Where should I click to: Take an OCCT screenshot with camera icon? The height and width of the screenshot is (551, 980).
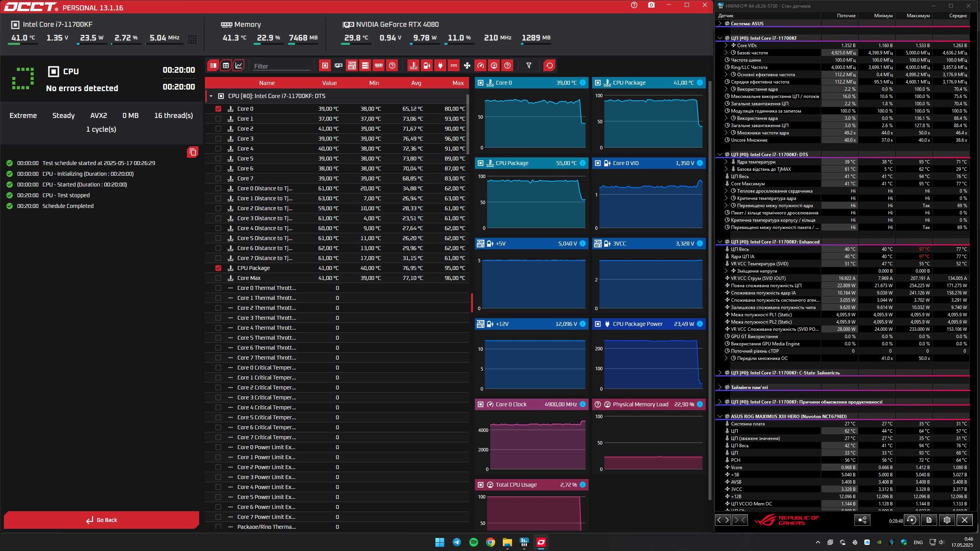pos(651,5)
